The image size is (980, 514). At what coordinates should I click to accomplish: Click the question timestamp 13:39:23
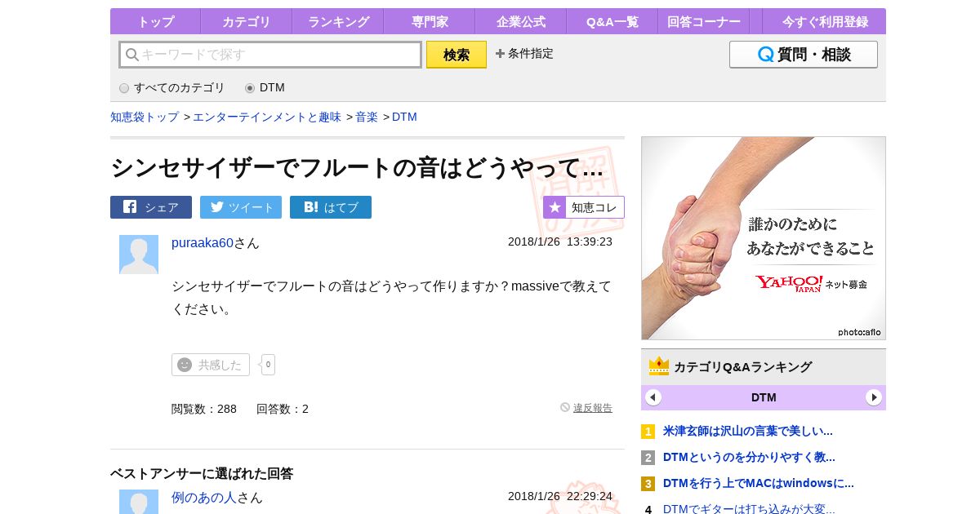(590, 241)
